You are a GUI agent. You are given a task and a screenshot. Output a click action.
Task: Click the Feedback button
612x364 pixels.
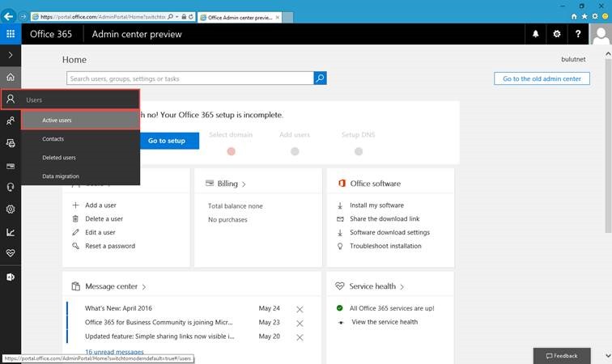[x=562, y=356]
